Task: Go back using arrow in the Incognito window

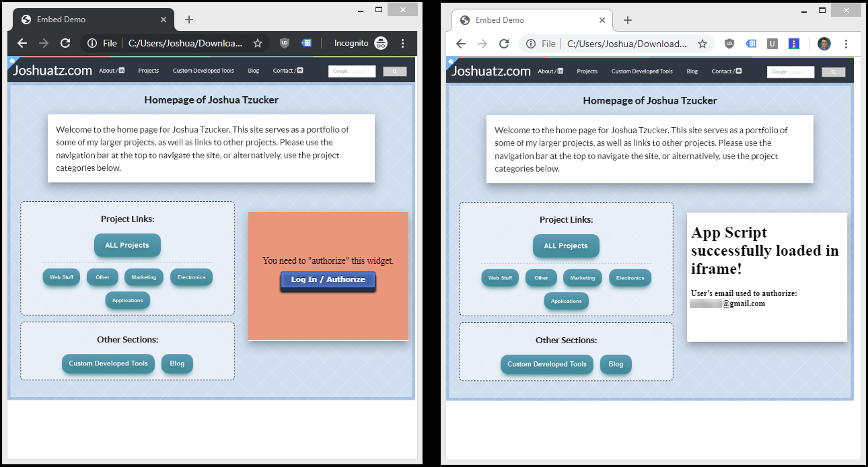Action: click(x=22, y=43)
